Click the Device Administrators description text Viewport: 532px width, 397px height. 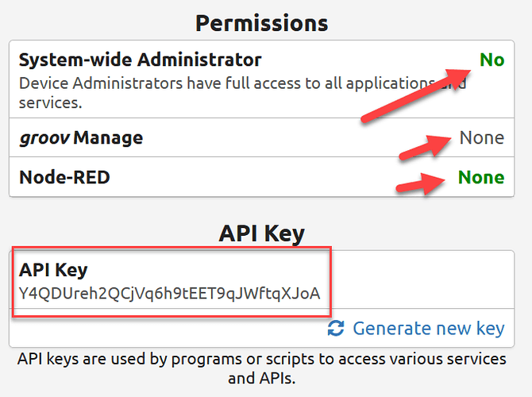point(243,93)
